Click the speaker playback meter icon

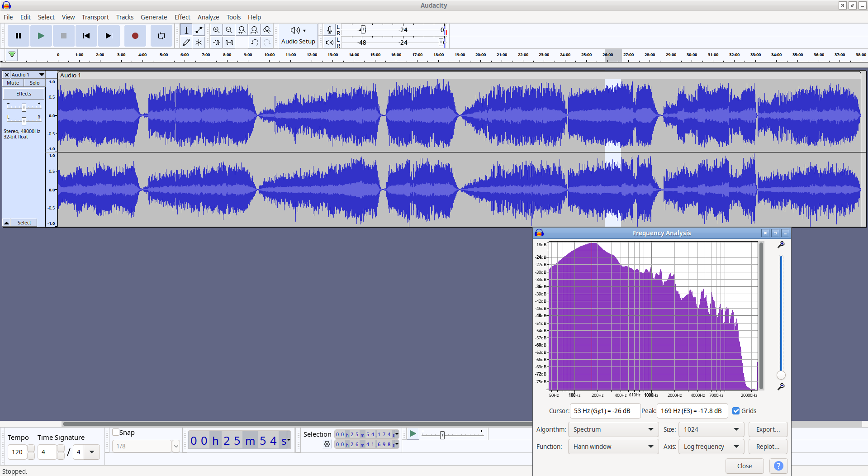pyautogui.click(x=330, y=43)
